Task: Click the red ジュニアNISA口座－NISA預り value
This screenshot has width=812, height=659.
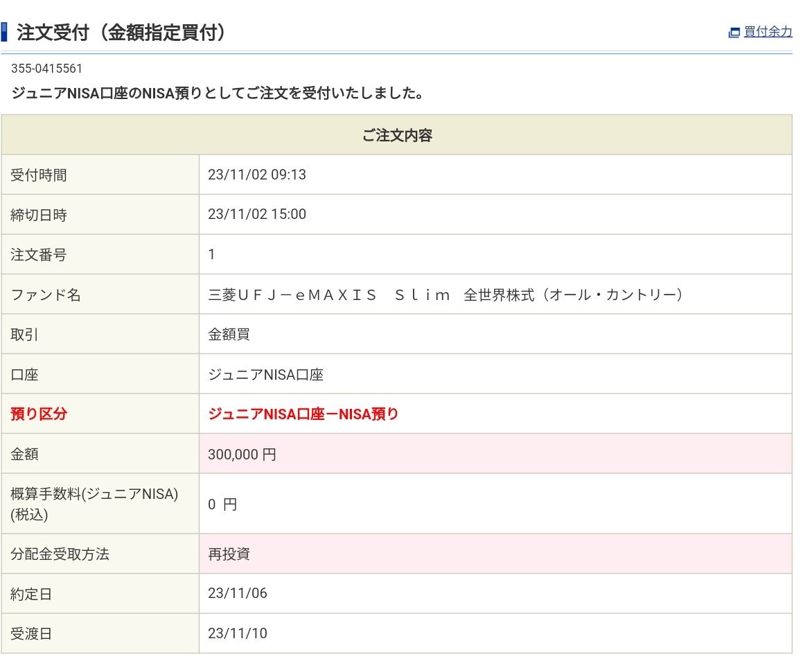Action: pyautogui.click(x=303, y=414)
